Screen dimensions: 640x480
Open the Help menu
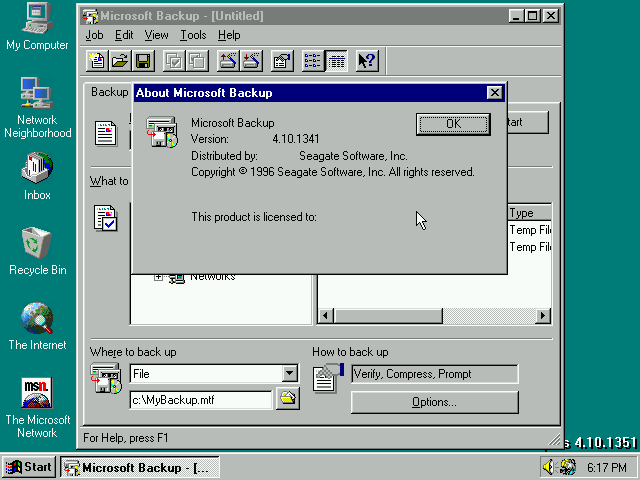coord(229,35)
